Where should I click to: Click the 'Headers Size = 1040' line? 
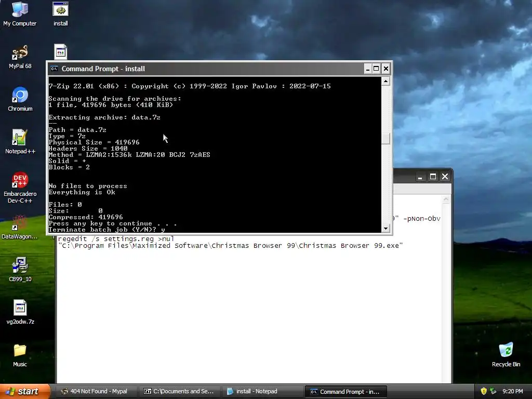[x=88, y=149]
